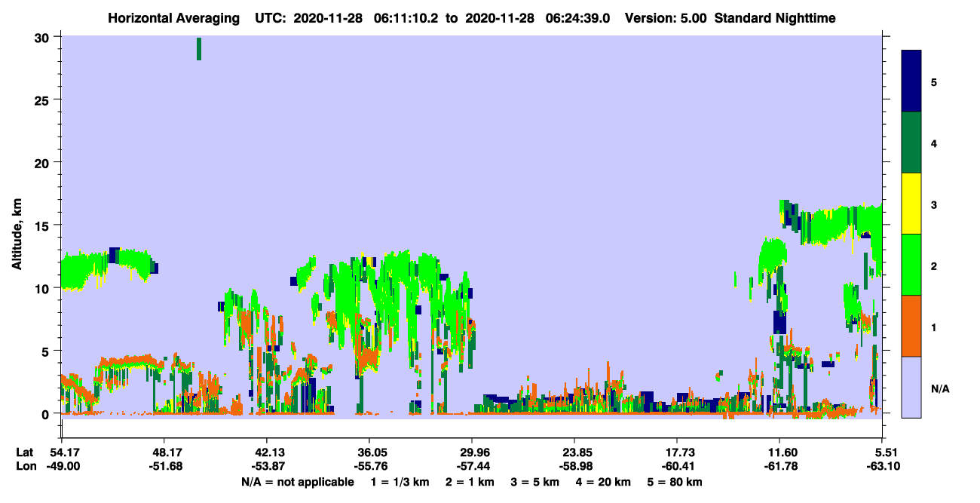This screenshot has width=980, height=503.
Task: Click the dark green colorbar segment labeled 4
Action: (911, 143)
